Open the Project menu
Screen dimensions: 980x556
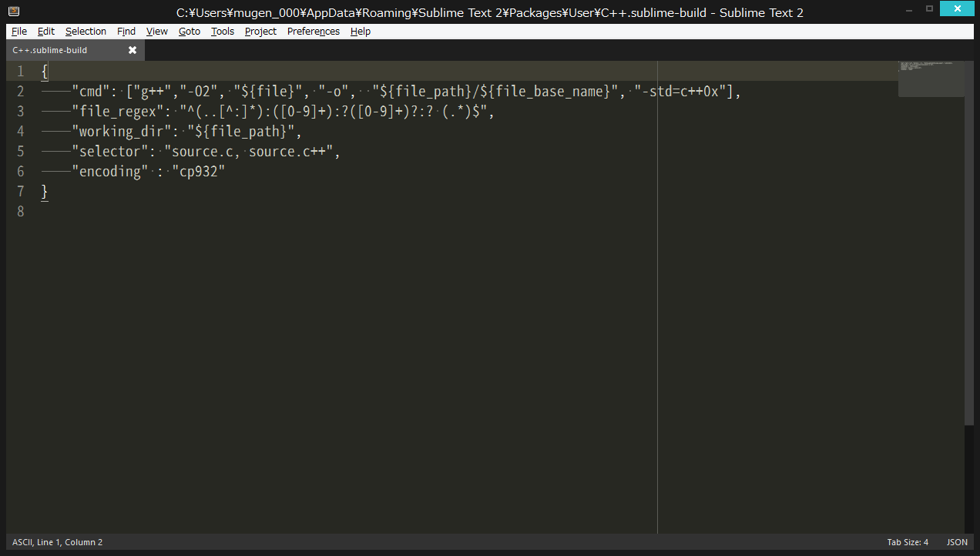[x=260, y=31]
